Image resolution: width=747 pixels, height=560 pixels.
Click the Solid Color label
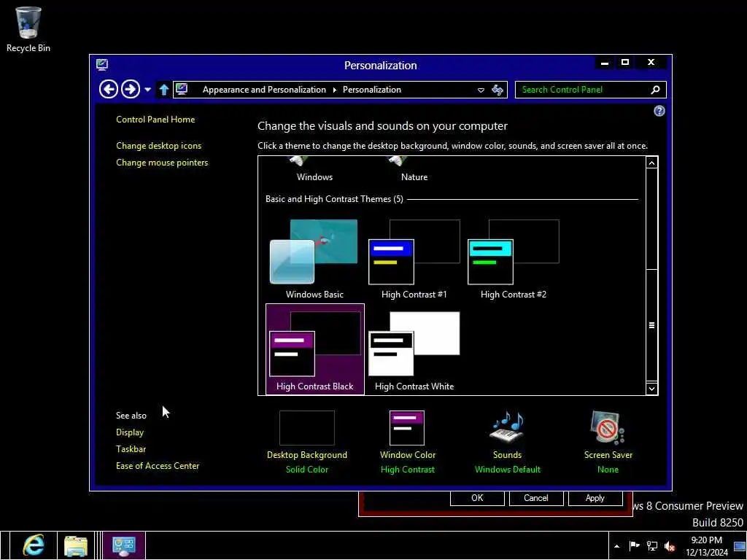(307, 470)
